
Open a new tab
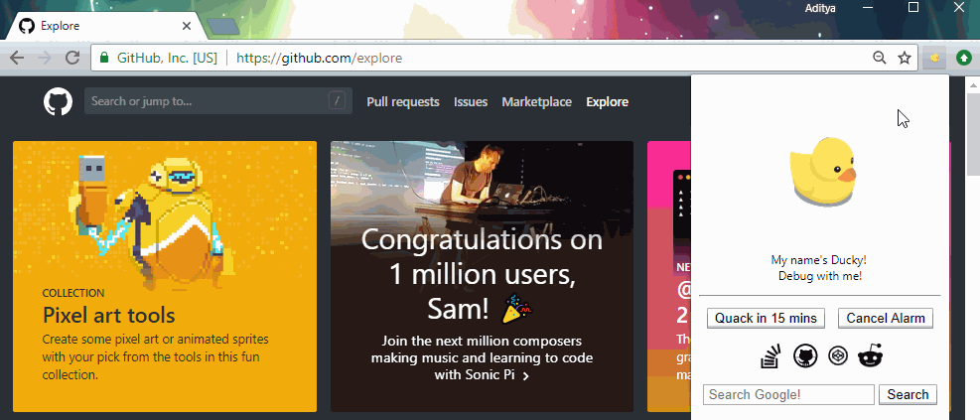click(x=223, y=26)
